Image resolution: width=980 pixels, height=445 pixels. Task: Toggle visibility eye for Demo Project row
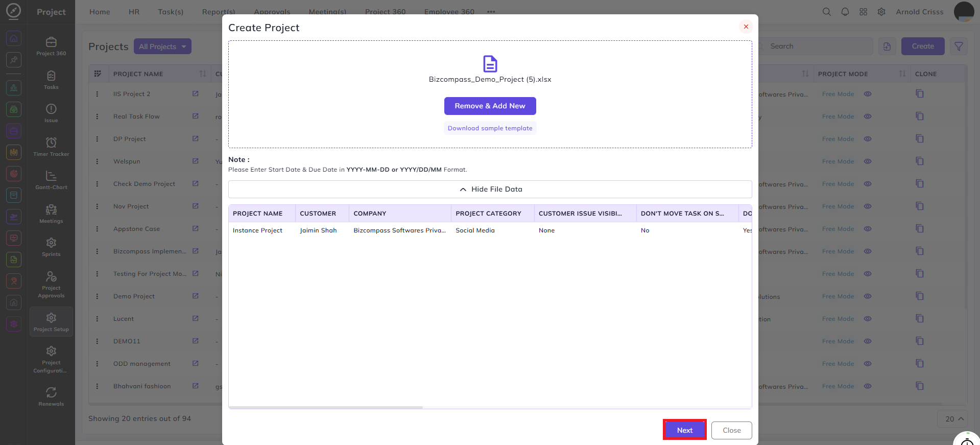pos(868,296)
